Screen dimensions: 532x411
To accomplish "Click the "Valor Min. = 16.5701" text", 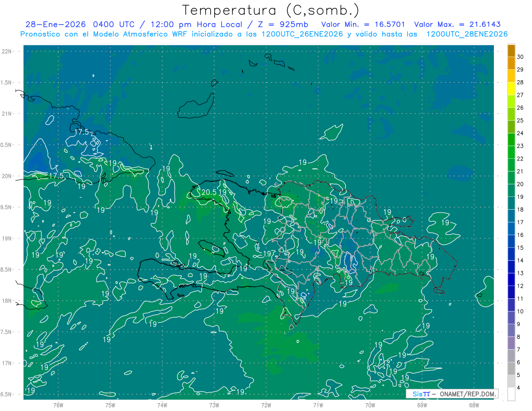I will click(363, 24).
